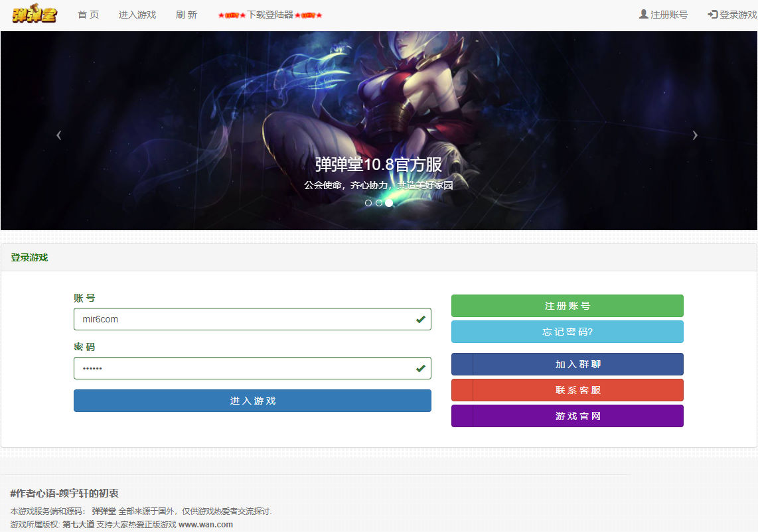Click the www.wan.com text in the footer
The height and width of the screenshot is (532, 758).
[x=206, y=525]
